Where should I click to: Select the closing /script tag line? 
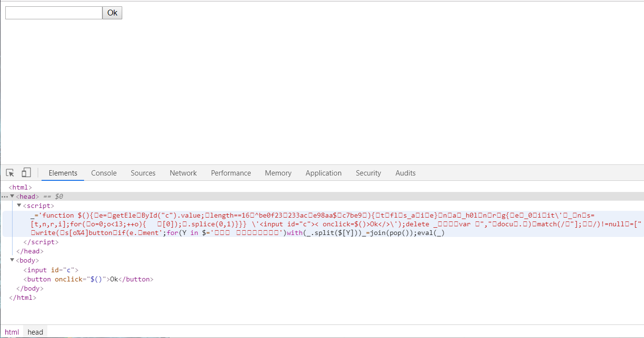coord(41,242)
